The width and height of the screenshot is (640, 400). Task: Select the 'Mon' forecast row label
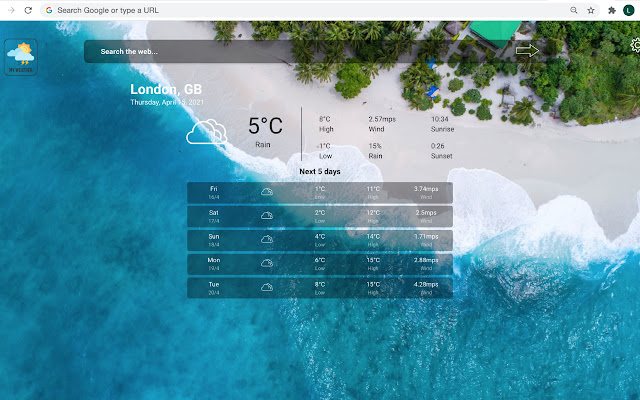pos(214,260)
